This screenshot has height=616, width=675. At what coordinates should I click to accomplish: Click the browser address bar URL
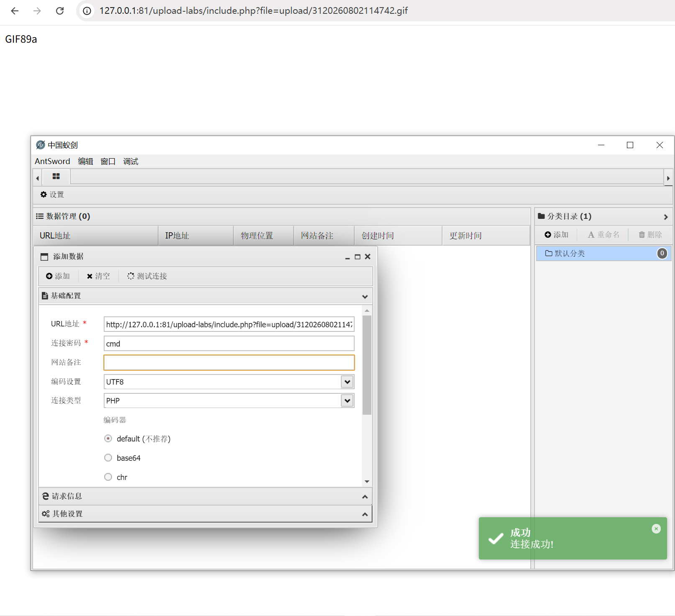(x=253, y=11)
